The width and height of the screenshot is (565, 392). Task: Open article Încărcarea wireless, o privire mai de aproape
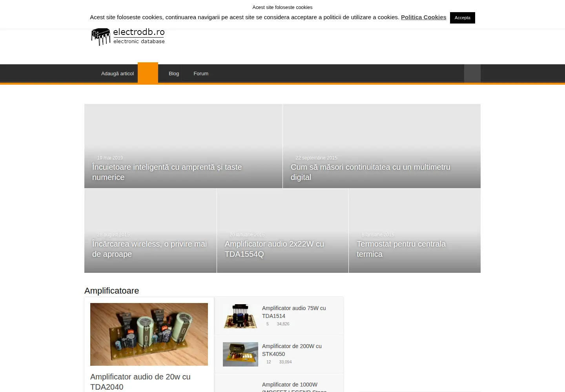click(x=149, y=249)
